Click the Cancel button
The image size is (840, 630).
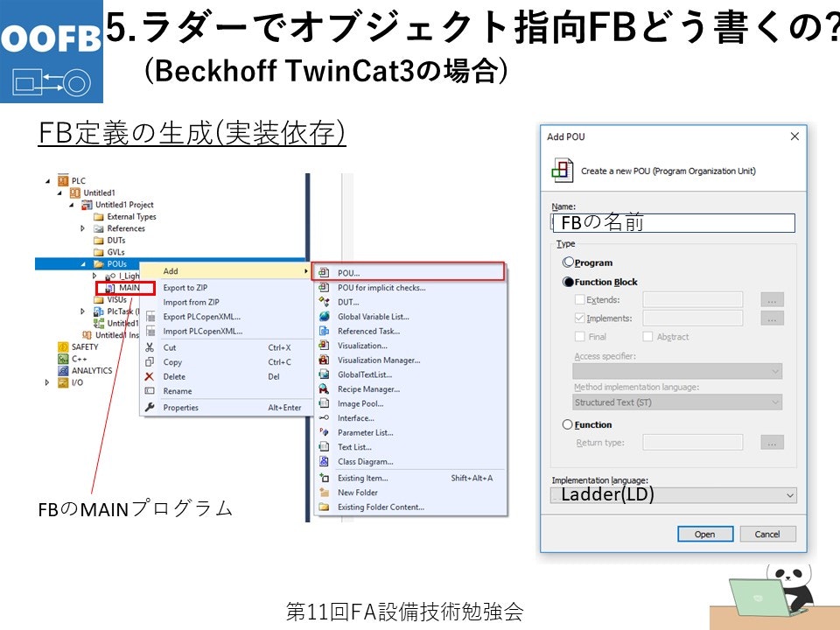click(x=767, y=534)
